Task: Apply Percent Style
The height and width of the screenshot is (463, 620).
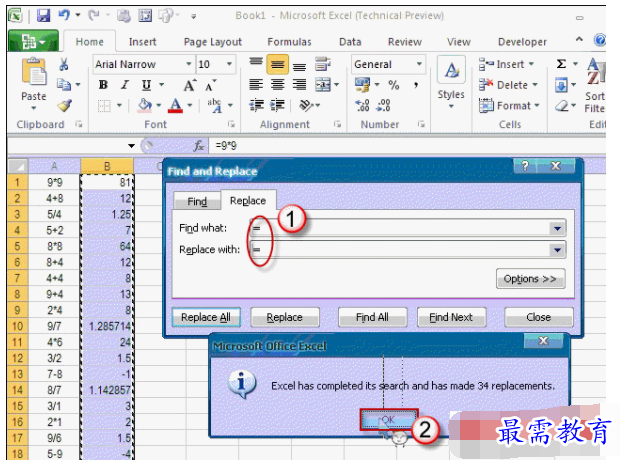Action: point(393,85)
